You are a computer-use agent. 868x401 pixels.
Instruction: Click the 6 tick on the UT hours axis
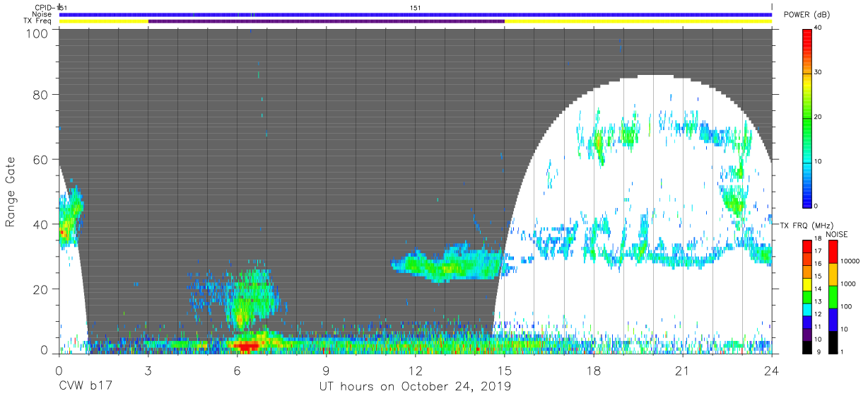(x=237, y=369)
